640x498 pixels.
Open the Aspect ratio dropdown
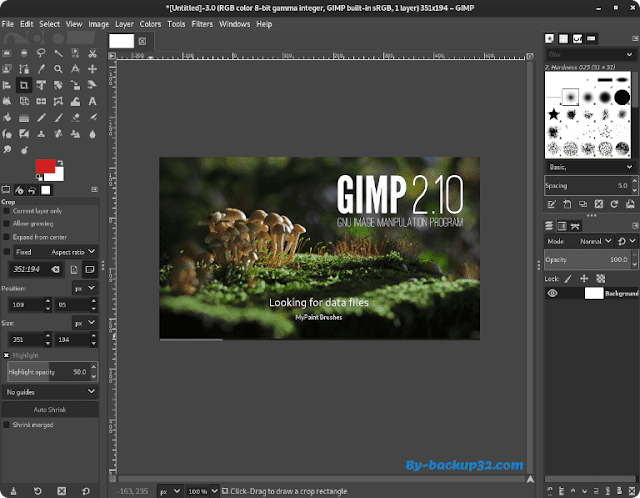56,252
